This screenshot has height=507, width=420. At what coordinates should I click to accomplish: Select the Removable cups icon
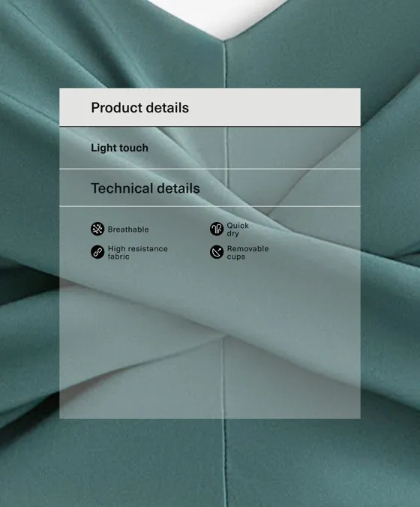(x=217, y=252)
